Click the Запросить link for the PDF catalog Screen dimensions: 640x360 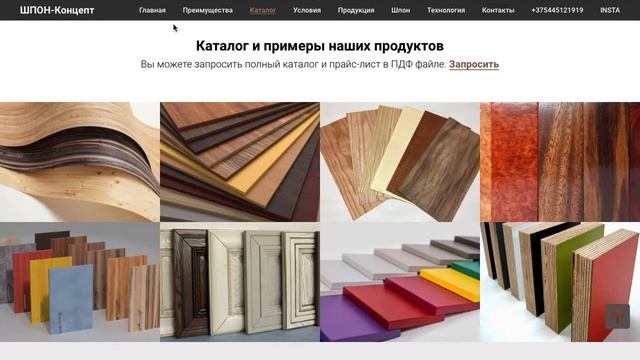coord(474,64)
